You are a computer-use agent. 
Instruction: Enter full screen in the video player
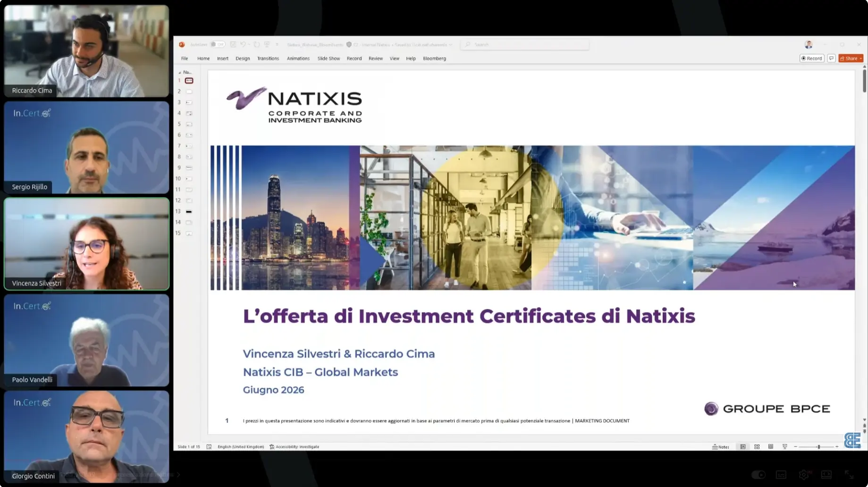point(849,475)
